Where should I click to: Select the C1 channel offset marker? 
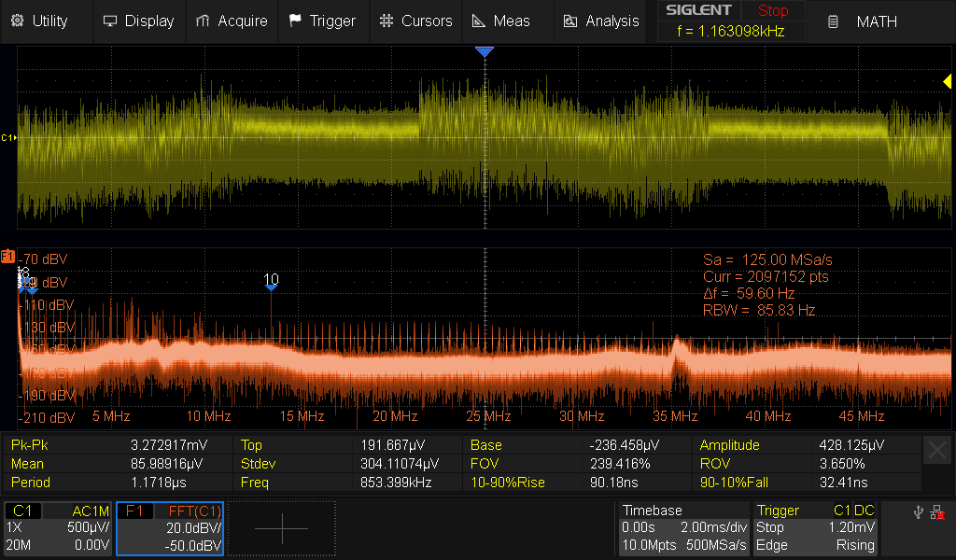8,137
